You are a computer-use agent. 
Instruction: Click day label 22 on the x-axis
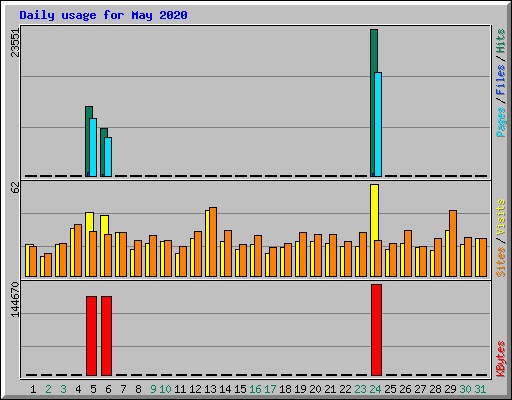(x=345, y=389)
